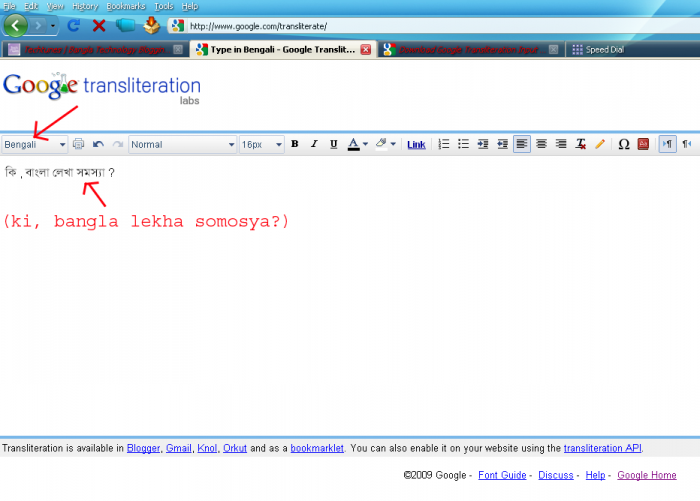Close the Download Google Transliteration tab
Image resolution: width=700 pixels, height=501 pixels.
point(554,49)
